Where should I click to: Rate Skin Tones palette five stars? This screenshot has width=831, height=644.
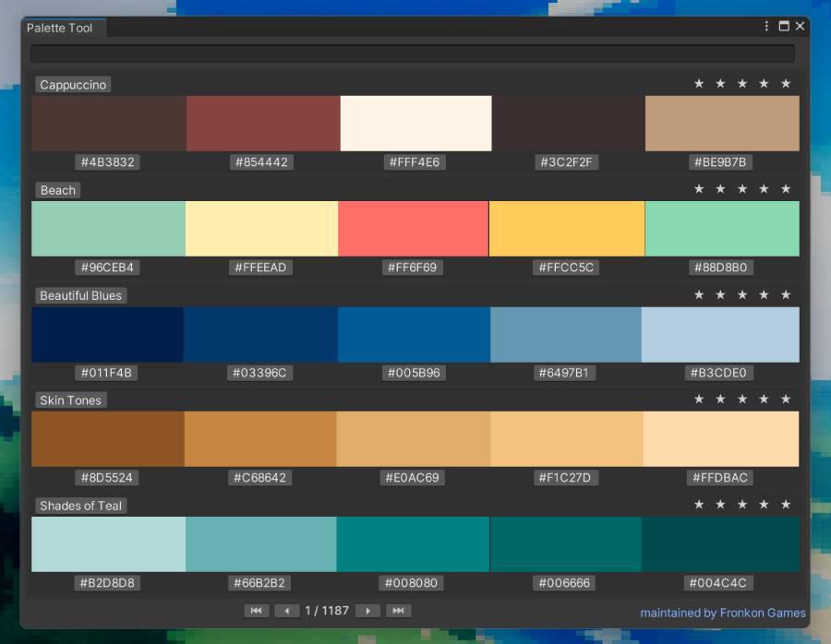pyautogui.click(x=786, y=399)
